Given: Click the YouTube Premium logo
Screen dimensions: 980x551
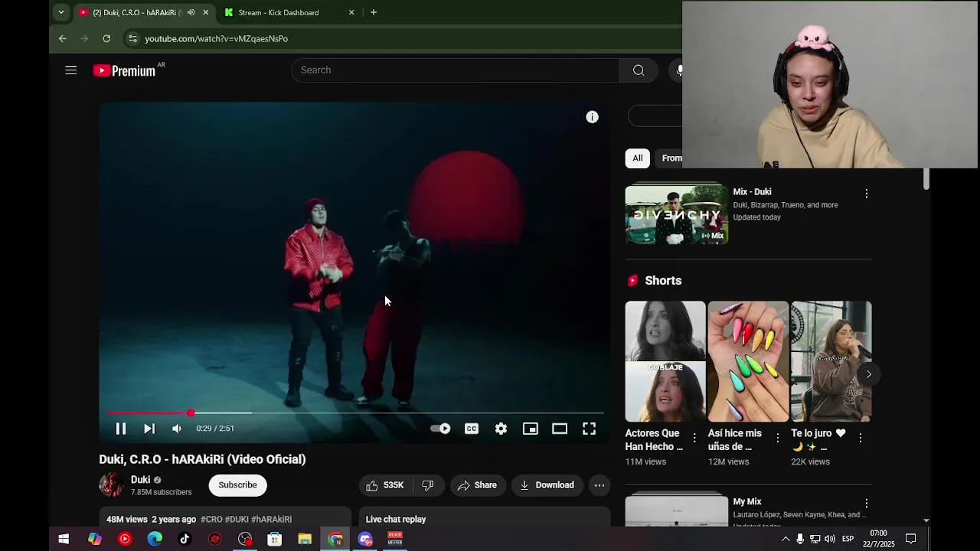Looking at the screenshot, I should (x=125, y=70).
